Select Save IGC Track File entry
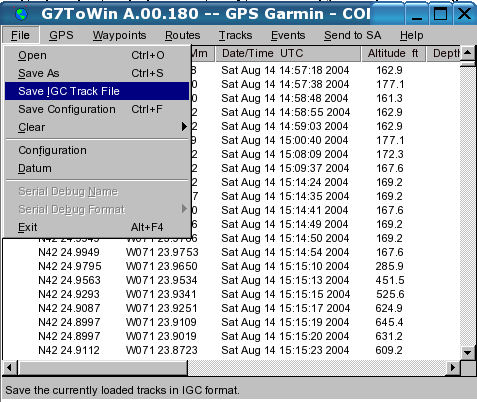The height and width of the screenshot is (402, 477). (x=97, y=91)
